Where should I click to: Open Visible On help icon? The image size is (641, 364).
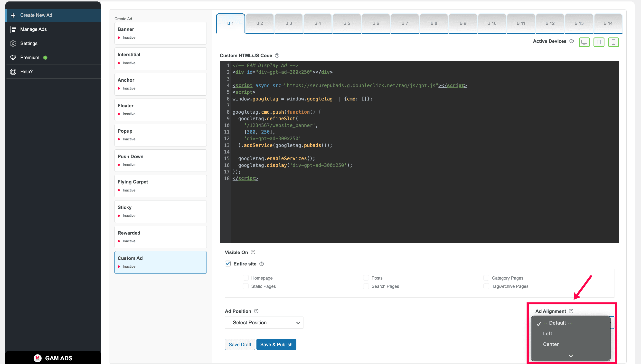(253, 252)
